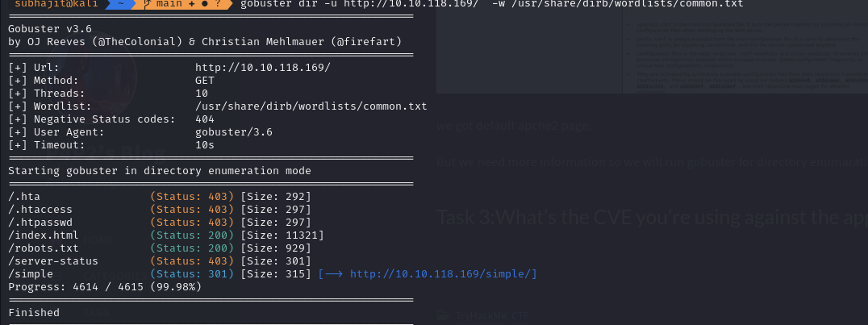
Task: Open the http://10.10.118.169/simple/ redirect link
Action: (444, 274)
